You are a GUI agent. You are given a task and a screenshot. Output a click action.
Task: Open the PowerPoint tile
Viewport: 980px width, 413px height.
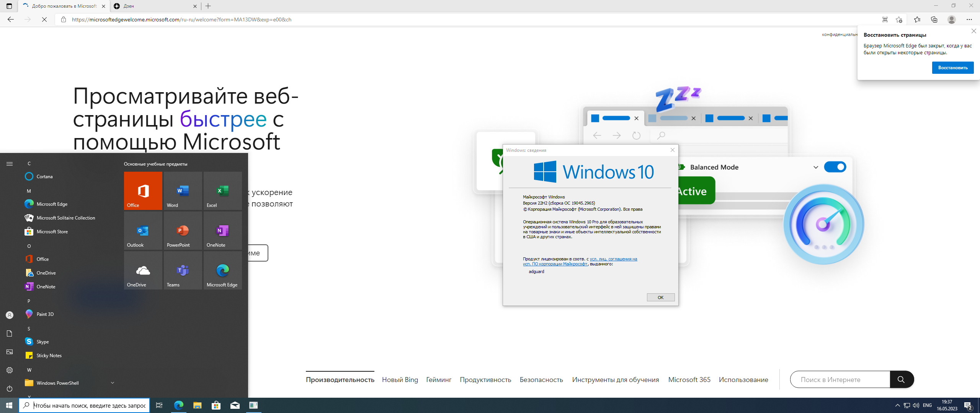coord(183,230)
